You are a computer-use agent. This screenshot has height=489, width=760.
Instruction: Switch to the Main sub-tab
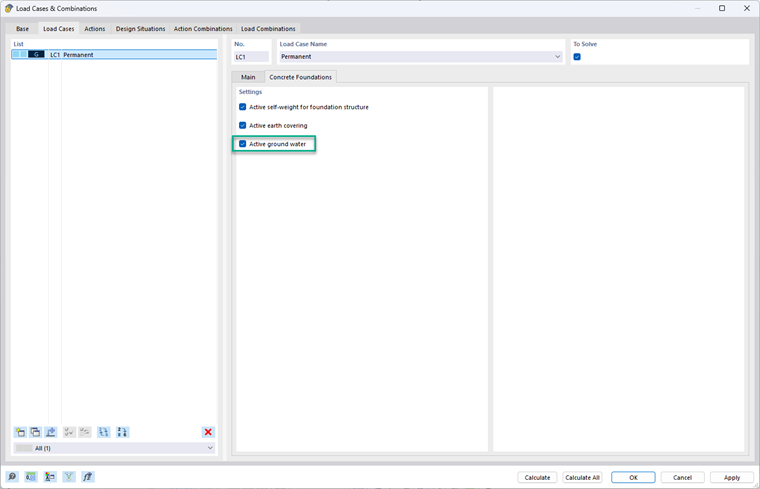coord(248,77)
